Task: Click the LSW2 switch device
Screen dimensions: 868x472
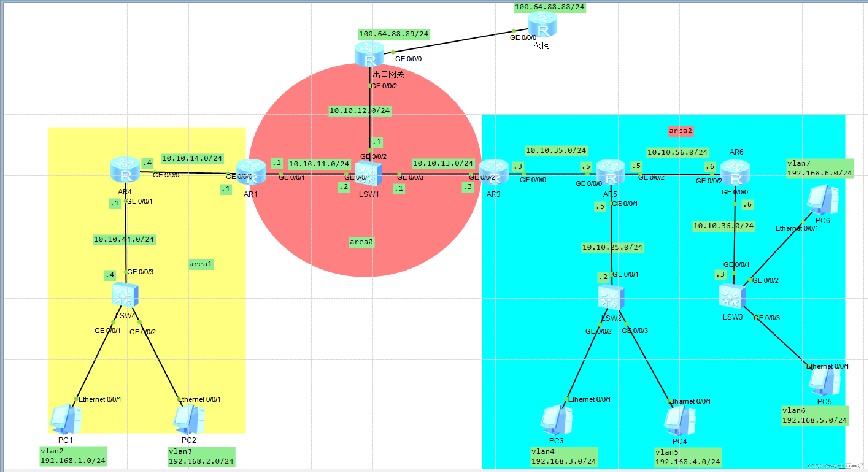Action: pyautogui.click(x=611, y=297)
